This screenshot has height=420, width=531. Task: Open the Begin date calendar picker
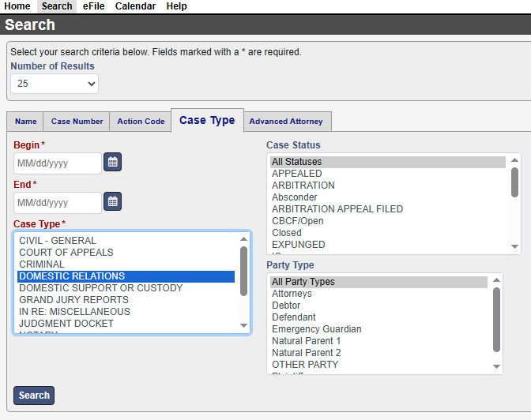[113, 163]
